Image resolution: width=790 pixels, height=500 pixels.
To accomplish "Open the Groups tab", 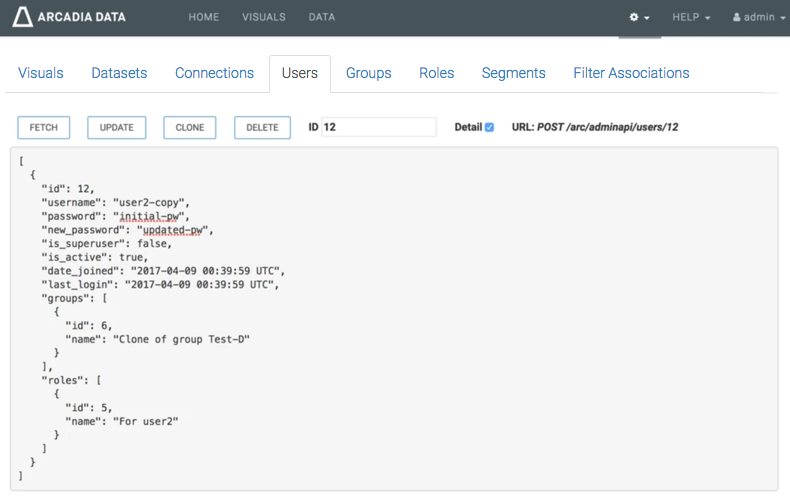I will pyautogui.click(x=368, y=73).
